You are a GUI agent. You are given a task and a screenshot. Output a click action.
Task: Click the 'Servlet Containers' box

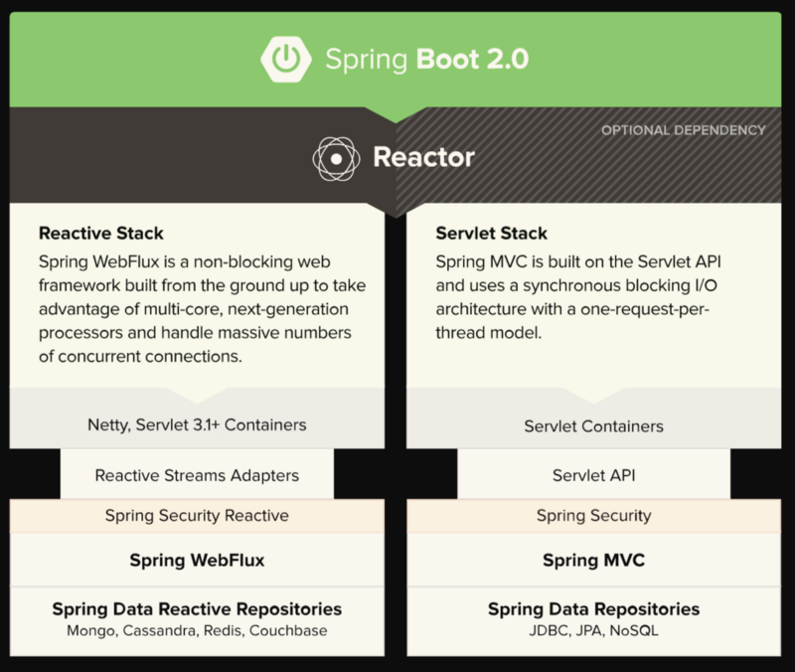pos(593,419)
